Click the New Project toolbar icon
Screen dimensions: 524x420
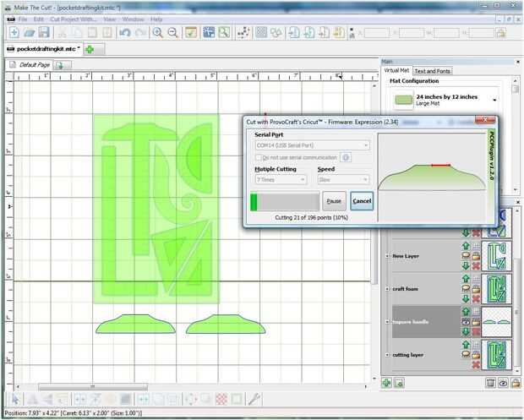click(x=14, y=32)
